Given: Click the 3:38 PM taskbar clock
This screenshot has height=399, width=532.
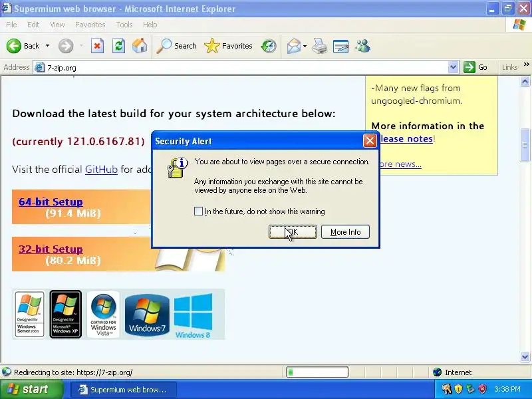Looking at the screenshot, I should pyautogui.click(x=507, y=389).
